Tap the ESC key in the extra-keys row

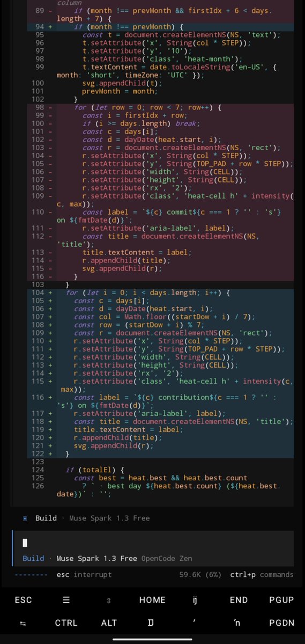pos(23,600)
